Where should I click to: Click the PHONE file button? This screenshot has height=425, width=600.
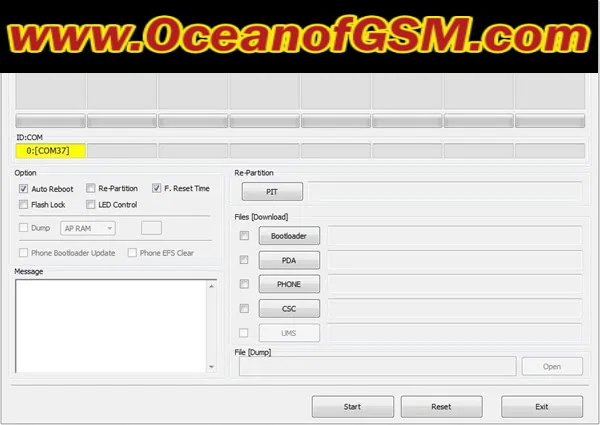pyautogui.click(x=289, y=284)
